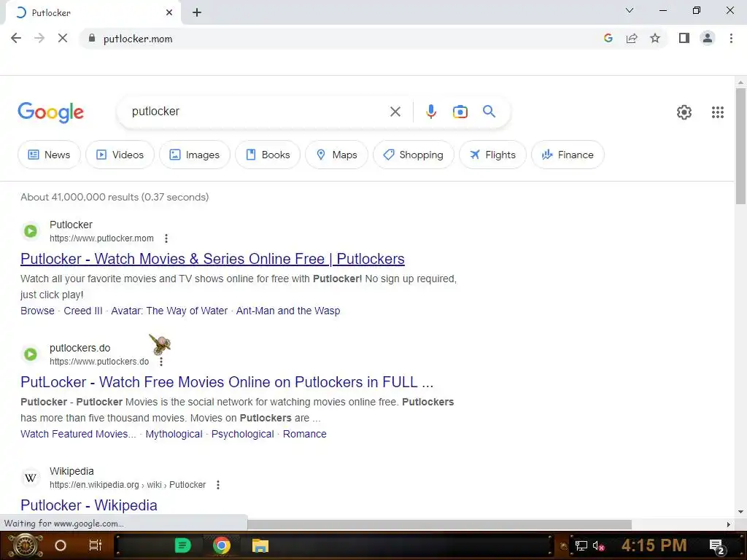Open Watch Featured Movies sitelink
Image resolution: width=747 pixels, height=560 pixels.
78,434
